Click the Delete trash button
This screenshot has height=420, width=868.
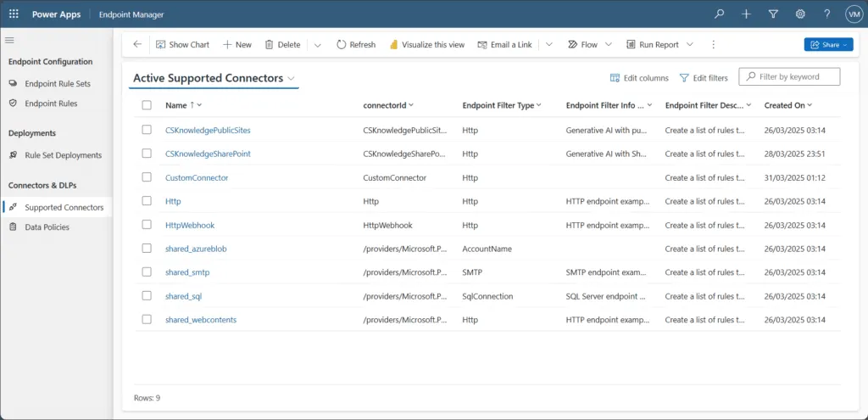coord(283,45)
